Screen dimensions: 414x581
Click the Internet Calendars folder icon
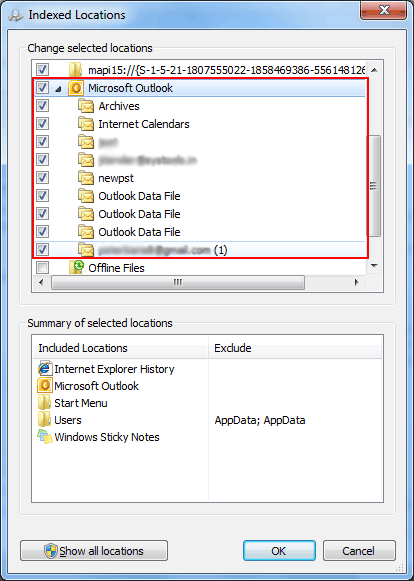[x=86, y=124]
